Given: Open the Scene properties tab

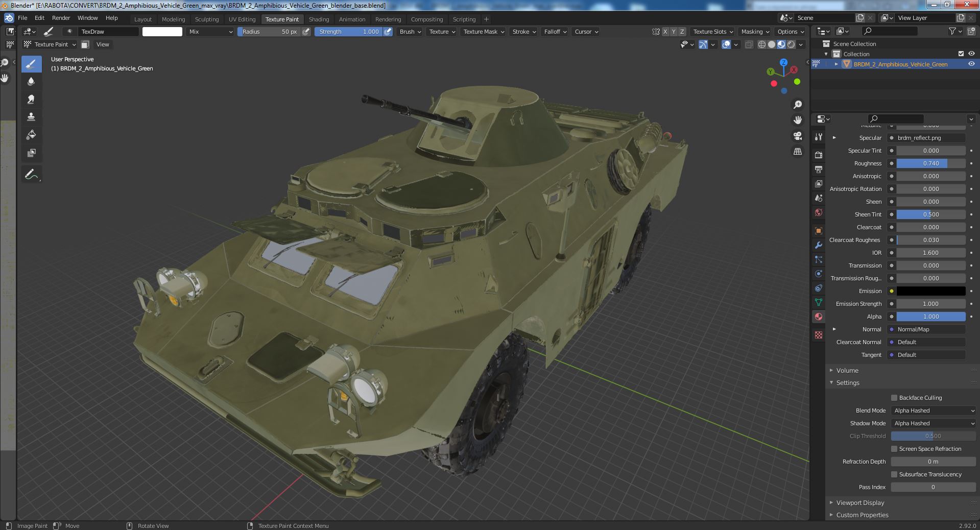Looking at the screenshot, I should pos(819,198).
